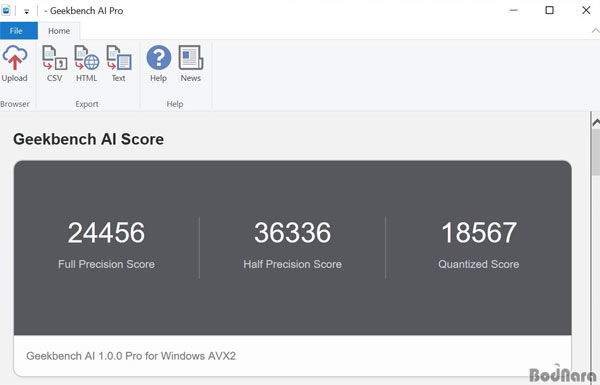Close the Geekbench AI Pro window
The height and width of the screenshot is (385, 600).
[586, 10]
